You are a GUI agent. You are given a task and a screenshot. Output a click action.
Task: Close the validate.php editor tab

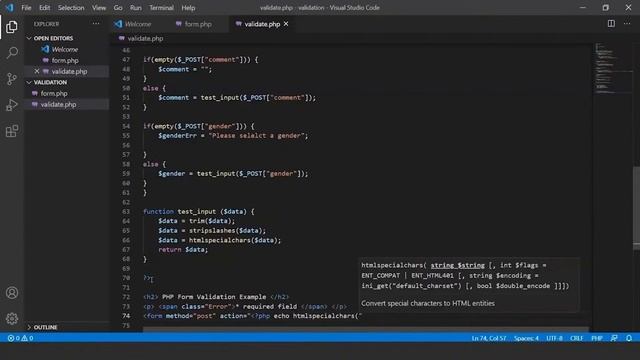[x=286, y=24]
